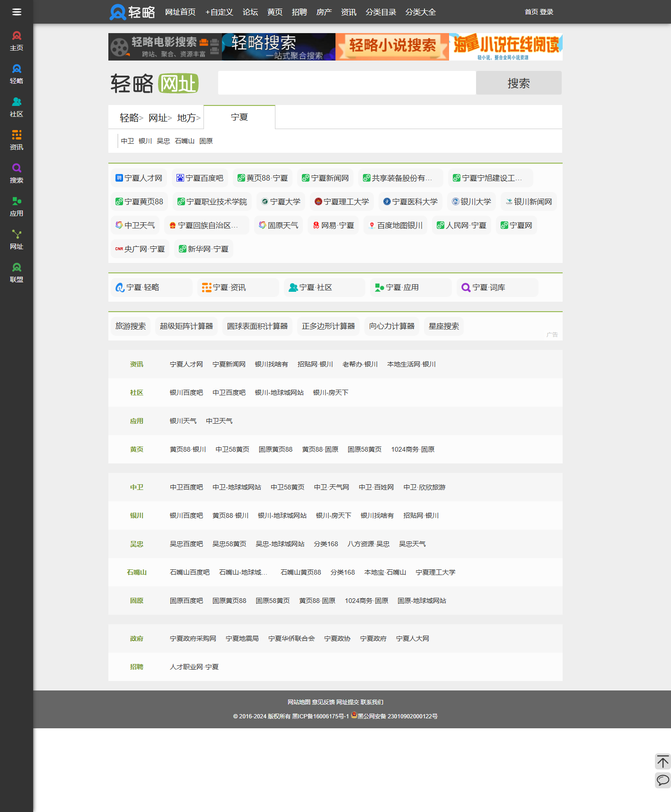
Task: Click the 宁夏·词库 tile
Action: (x=497, y=288)
